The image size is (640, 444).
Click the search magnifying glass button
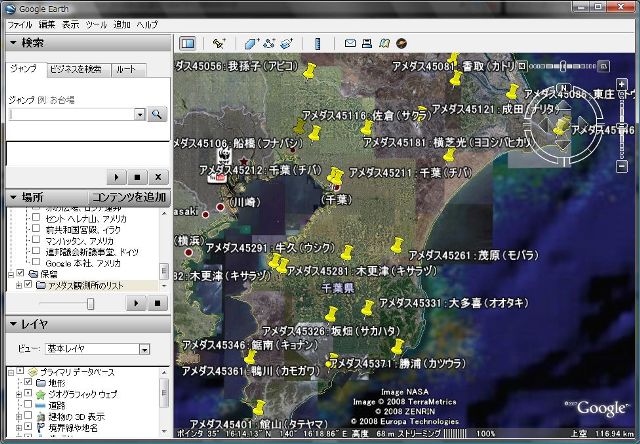click(x=157, y=114)
